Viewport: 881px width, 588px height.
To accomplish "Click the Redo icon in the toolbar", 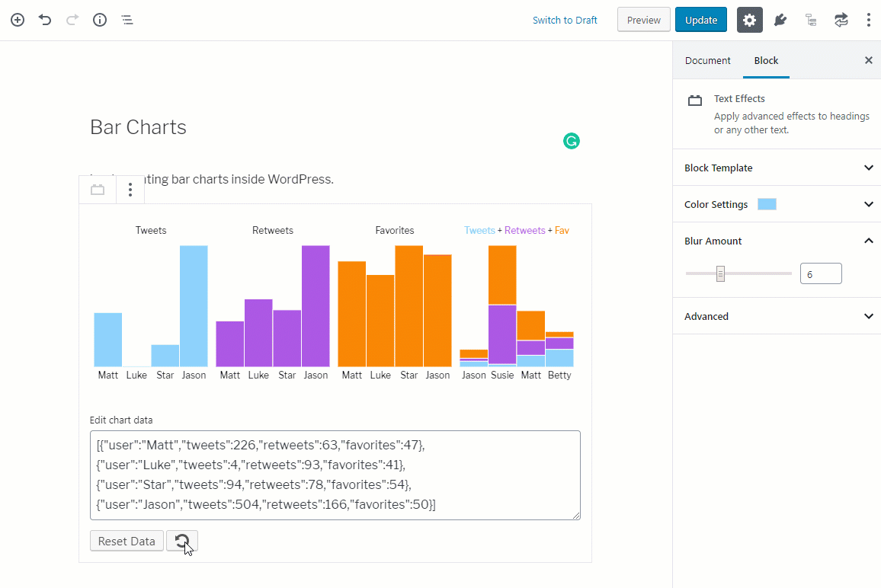I will pos(72,20).
